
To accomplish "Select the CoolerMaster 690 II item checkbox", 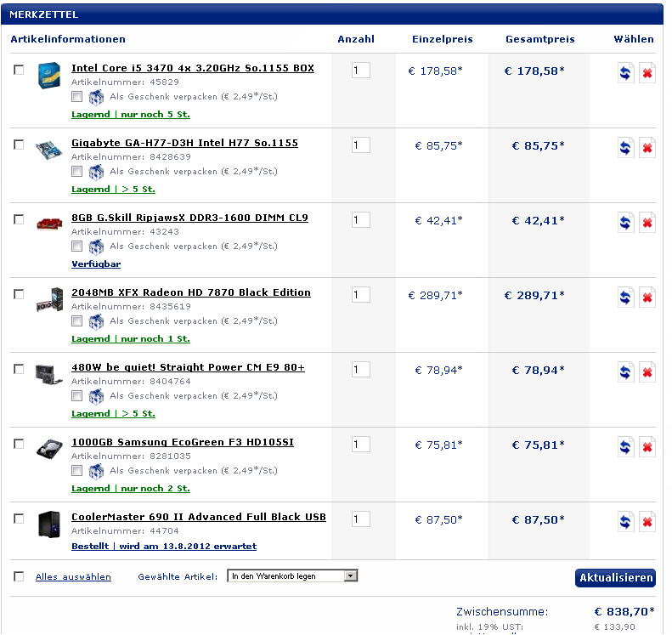I will point(19,519).
